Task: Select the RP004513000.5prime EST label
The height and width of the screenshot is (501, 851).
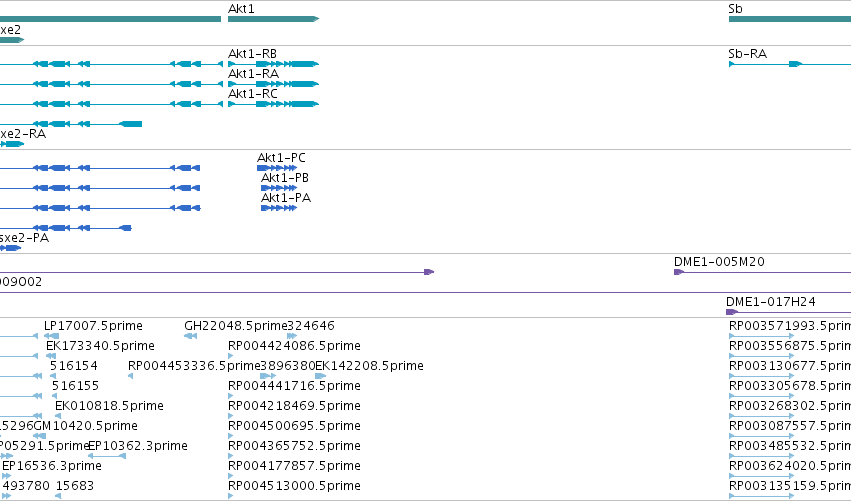Action: [294, 486]
